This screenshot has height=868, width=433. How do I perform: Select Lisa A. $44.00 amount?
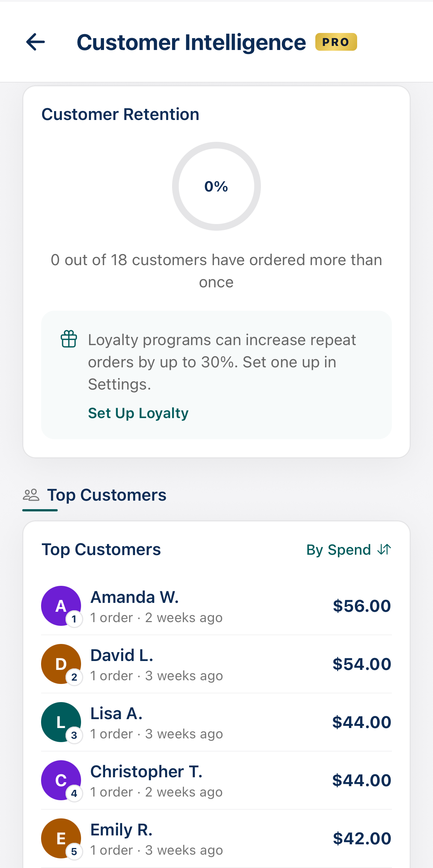362,722
